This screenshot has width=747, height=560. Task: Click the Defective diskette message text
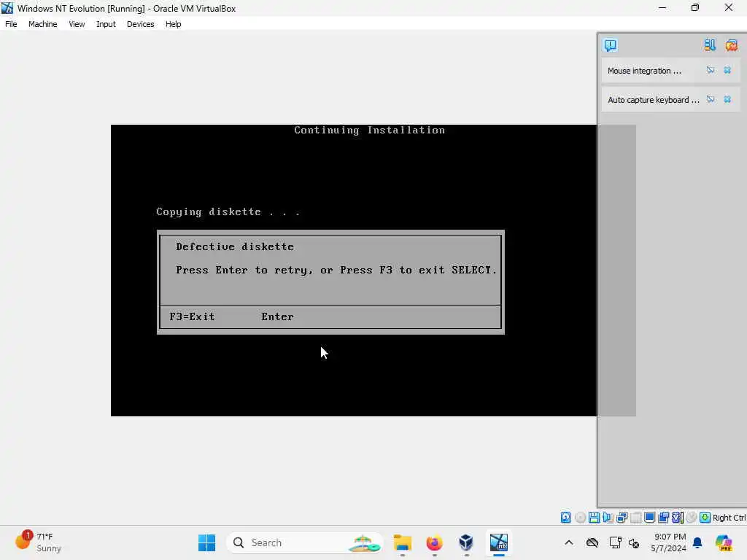pyautogui.click(x=235, y=246)
